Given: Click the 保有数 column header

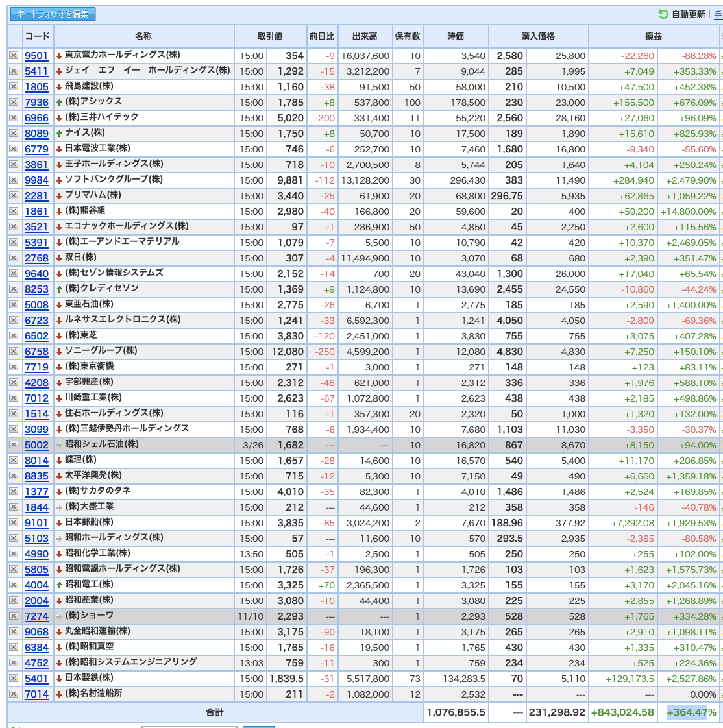Looking at the screenshot, I should pos(407,36).
